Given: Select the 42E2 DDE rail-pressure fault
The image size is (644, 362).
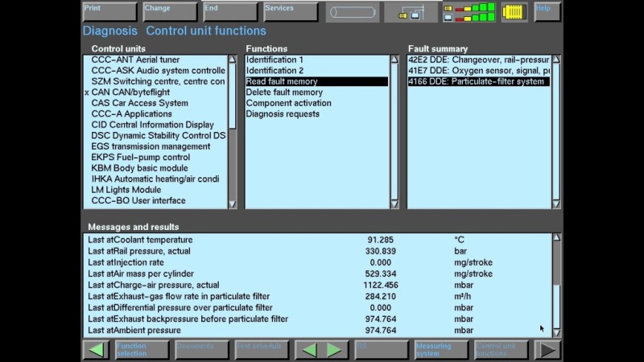Looking at the screenshot, I should [x=478, y=60].
